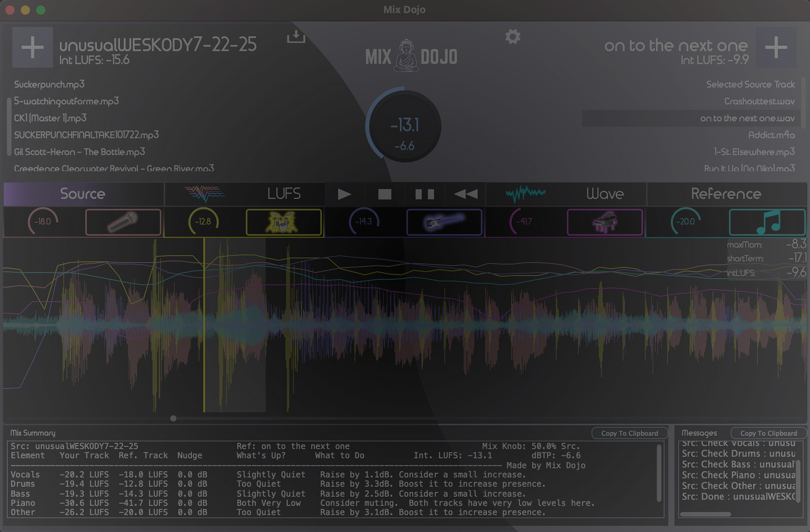Select the music note other stem icon

click(x=767, y=222)
